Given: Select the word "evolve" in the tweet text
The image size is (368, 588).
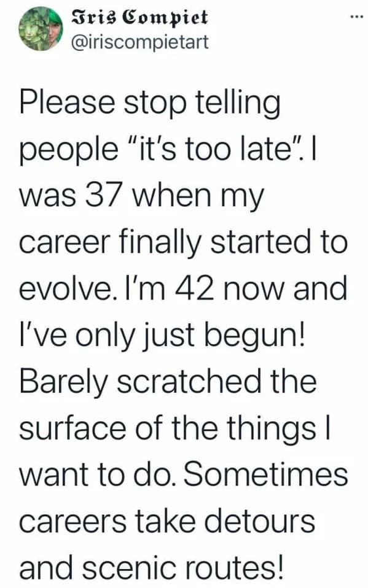Looking at the screenshot, I should click(65, 288).
